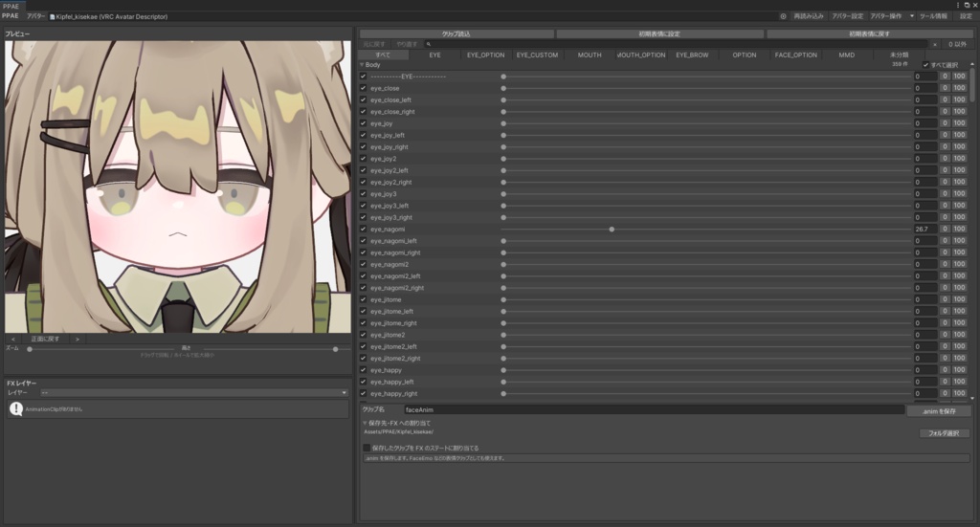The image size is (980, 527).
Task: Click the eye_nagomi slider handle
Action: pyautogui.click(x=612, y=230)
